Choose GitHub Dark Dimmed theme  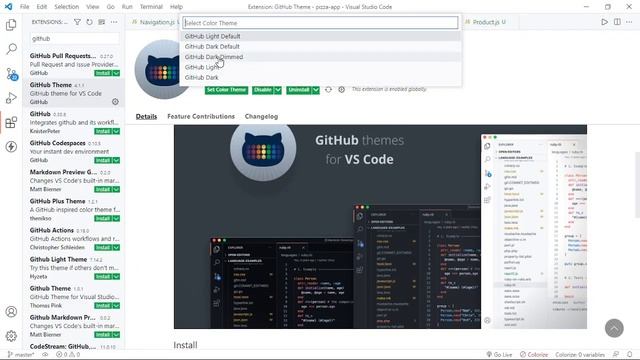320,57
